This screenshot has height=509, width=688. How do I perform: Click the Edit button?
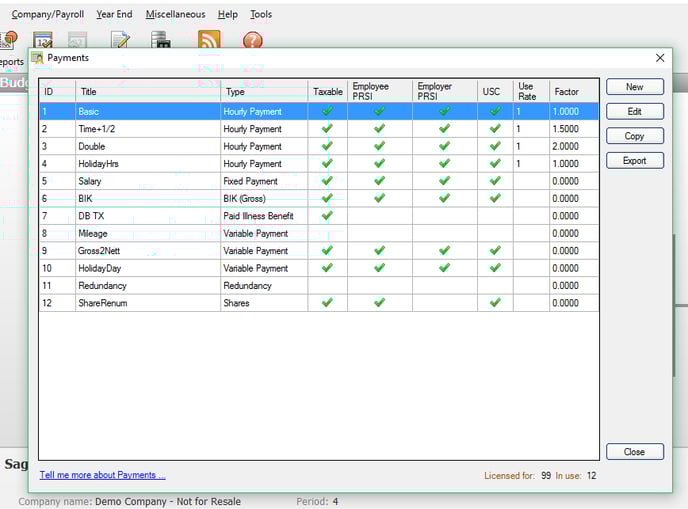pyautogui.click(x=634, y=111)
